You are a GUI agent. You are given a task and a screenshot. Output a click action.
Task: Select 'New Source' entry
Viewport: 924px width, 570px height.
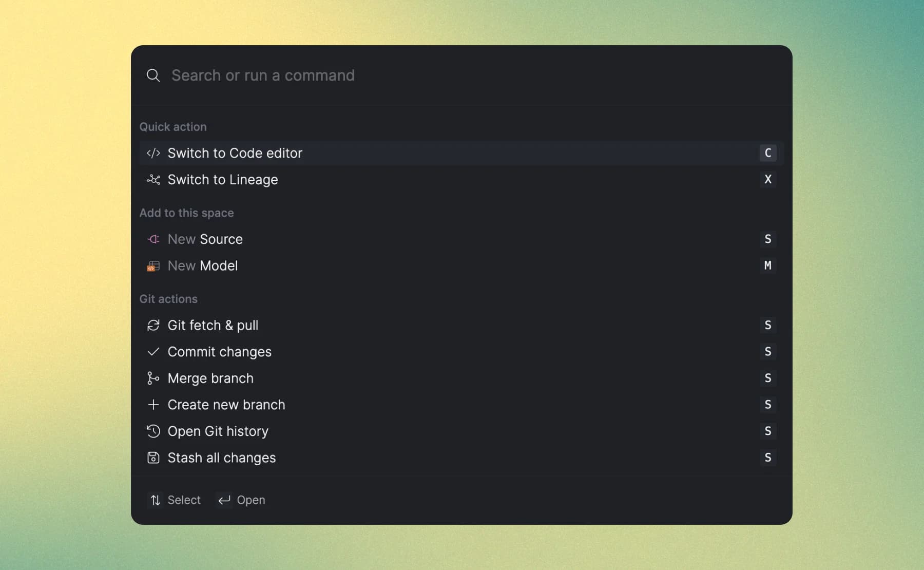[461, 239]
